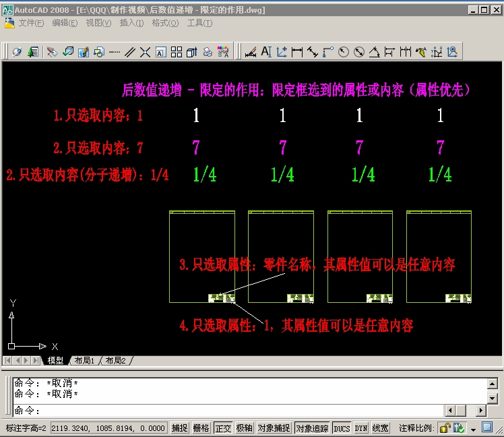504x437 pixels.
Task: Click the aligned dimension tool icon
Action: coord(313,51)
